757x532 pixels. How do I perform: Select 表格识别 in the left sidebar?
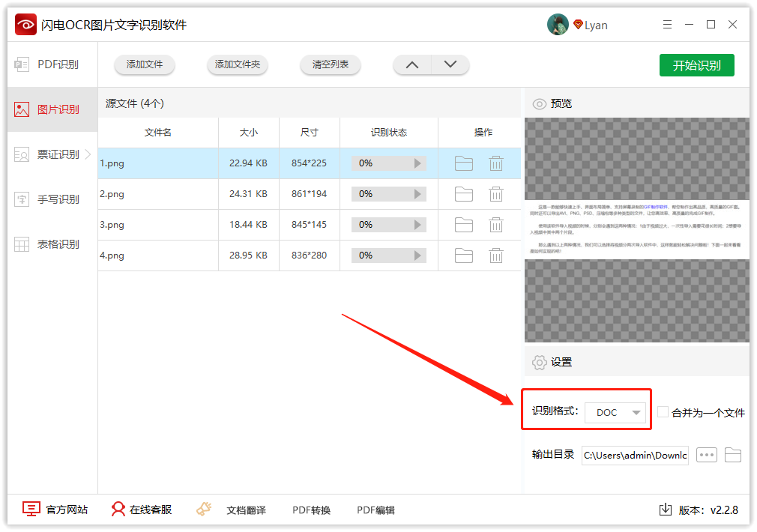tap(49, 243)
